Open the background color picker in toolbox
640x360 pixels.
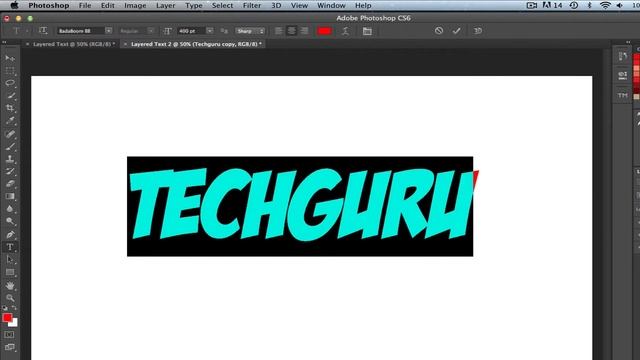(15, 323)
